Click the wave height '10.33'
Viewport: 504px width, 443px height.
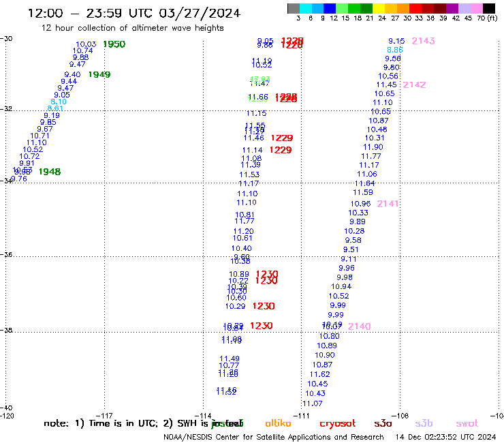click(x=358, y=213)
